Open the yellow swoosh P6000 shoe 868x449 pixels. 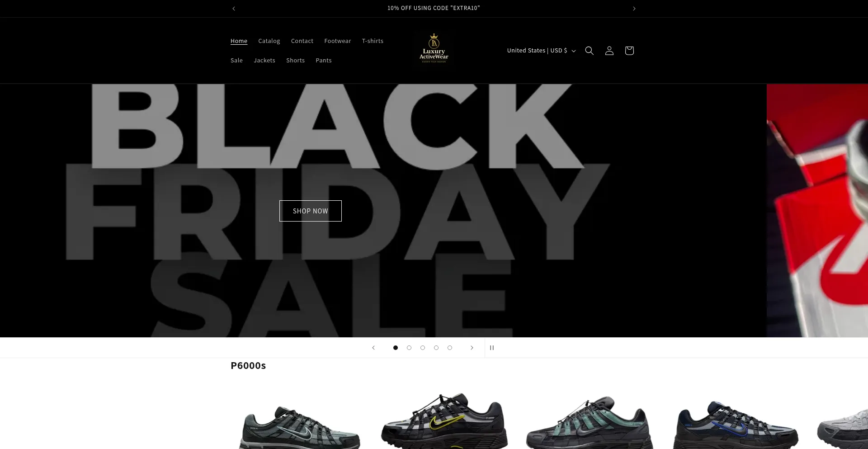click(444, 420)
